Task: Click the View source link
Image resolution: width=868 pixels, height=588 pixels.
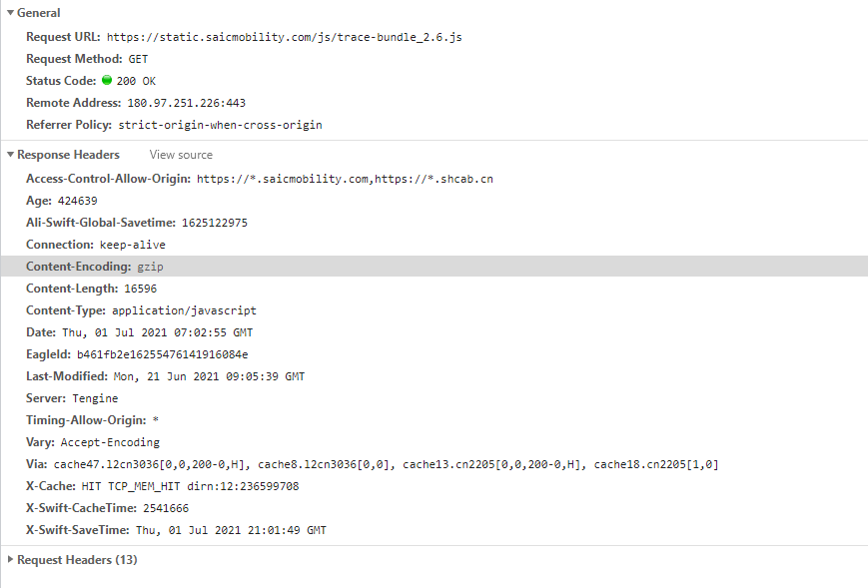Action: coord(181,155)
